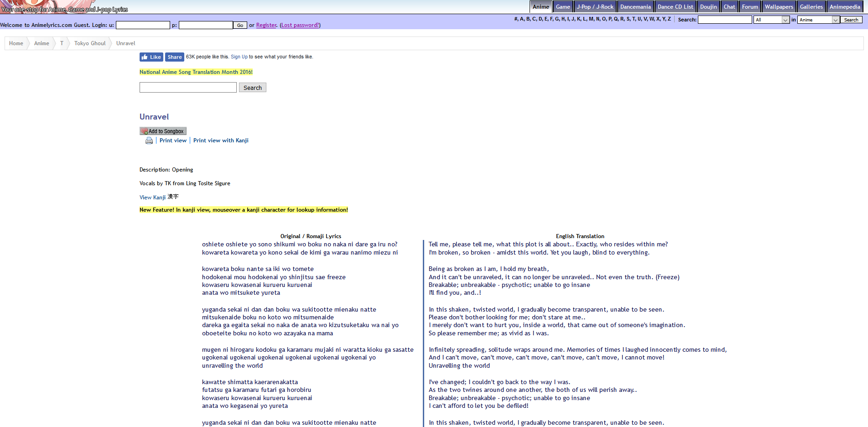Click 'I can't afford to let you be defiled!'

(x=478, y=406)
